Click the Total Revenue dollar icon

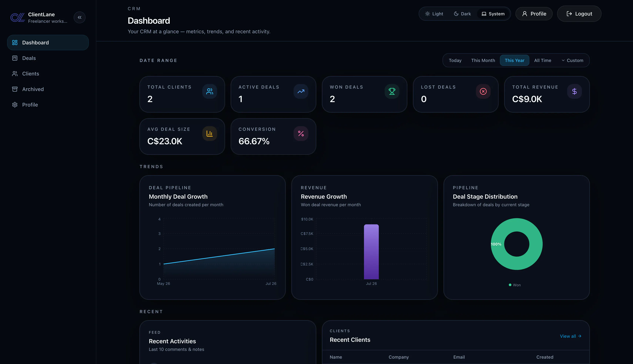574,92
